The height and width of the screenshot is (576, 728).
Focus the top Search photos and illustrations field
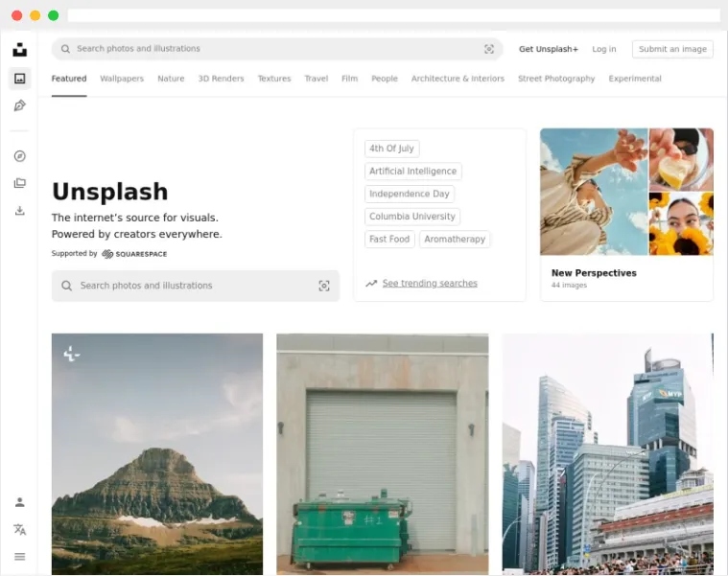(x=277, y=49)
